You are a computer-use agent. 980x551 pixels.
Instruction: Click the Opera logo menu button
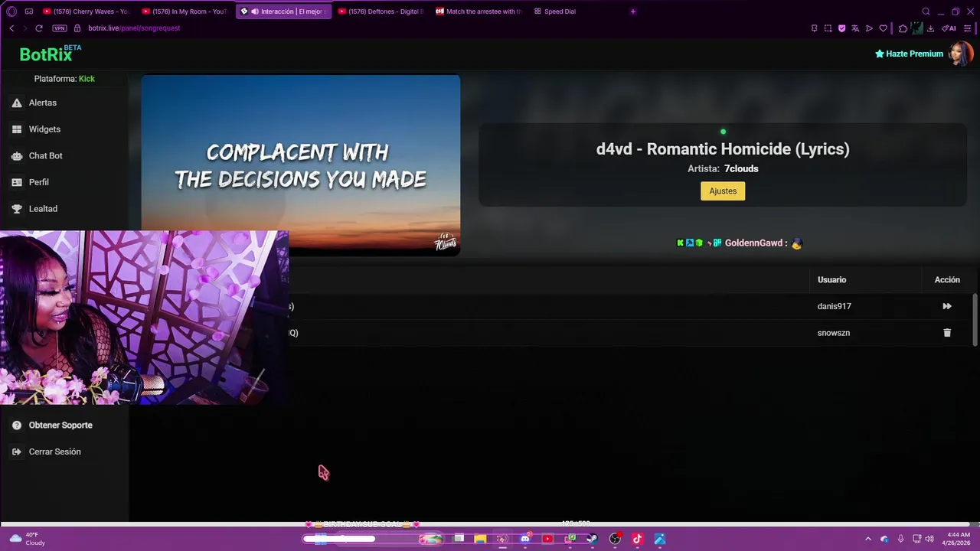(11, 11)
